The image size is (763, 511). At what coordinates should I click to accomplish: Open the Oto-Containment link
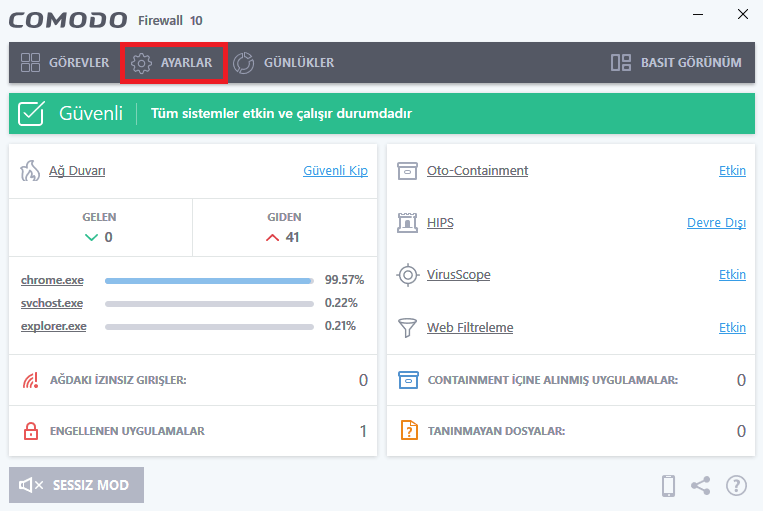(477, 171)
